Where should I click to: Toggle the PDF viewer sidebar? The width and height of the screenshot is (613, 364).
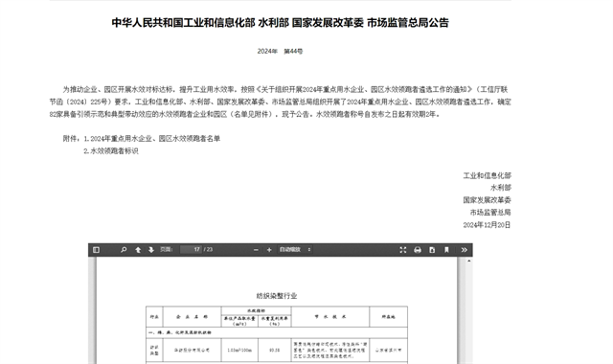point(96,250)
